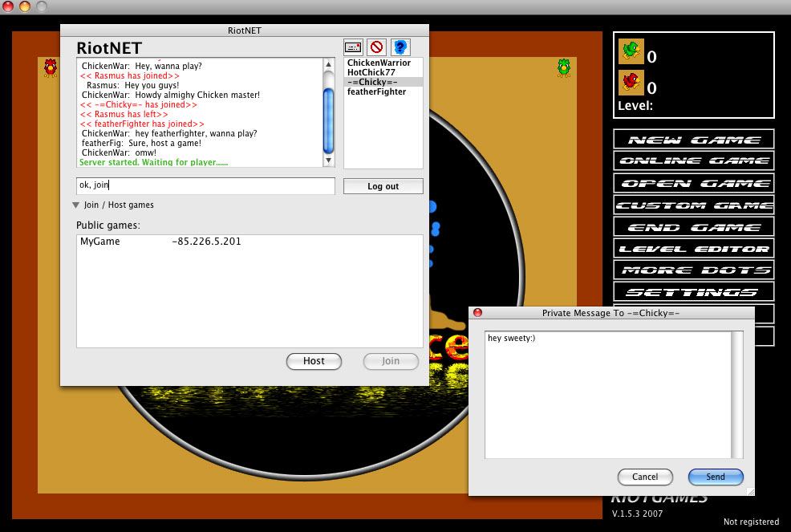Click the Log out button
This screenshot has width=791, height=532.
[383, 186]
